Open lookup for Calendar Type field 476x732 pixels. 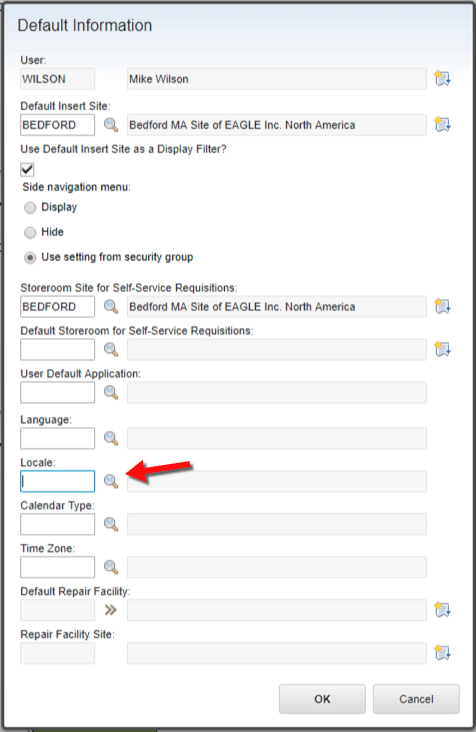tap(111, 524)
